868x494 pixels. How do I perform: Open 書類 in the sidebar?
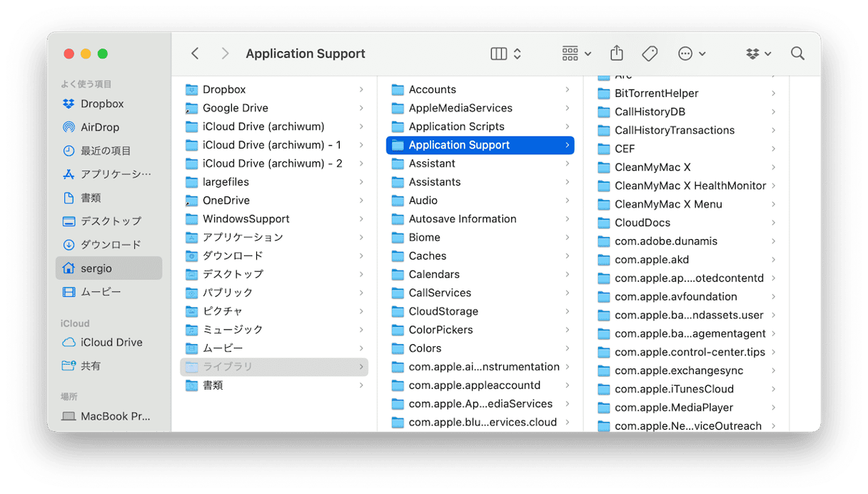coord(108,198)
